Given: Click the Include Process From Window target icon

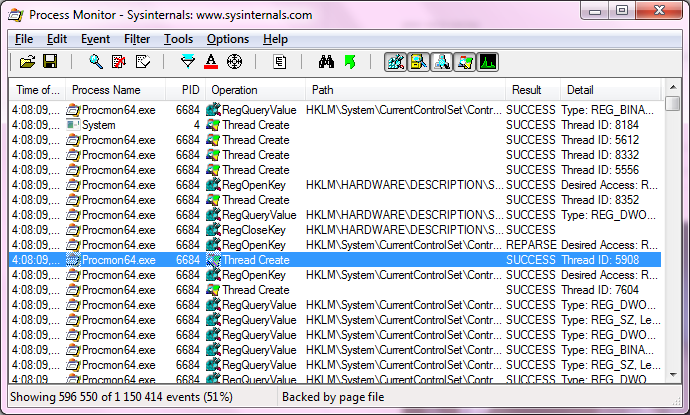Looking at the screenshot, I should pyautogui.click(x=234, y=62).
